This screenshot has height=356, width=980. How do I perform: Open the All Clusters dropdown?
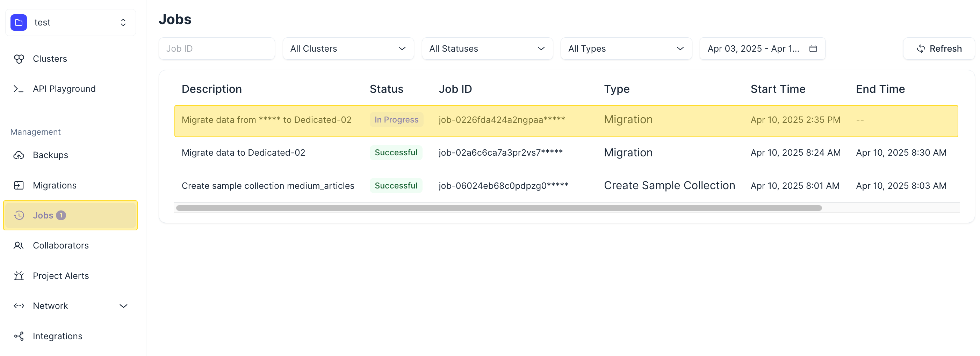(348, 49)
